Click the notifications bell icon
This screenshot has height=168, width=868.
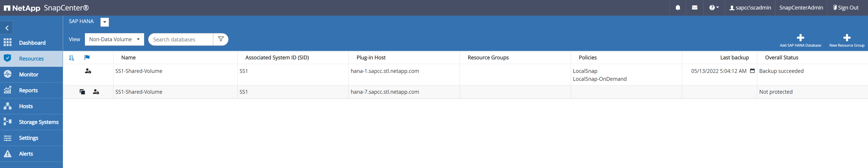pos(678,7)
